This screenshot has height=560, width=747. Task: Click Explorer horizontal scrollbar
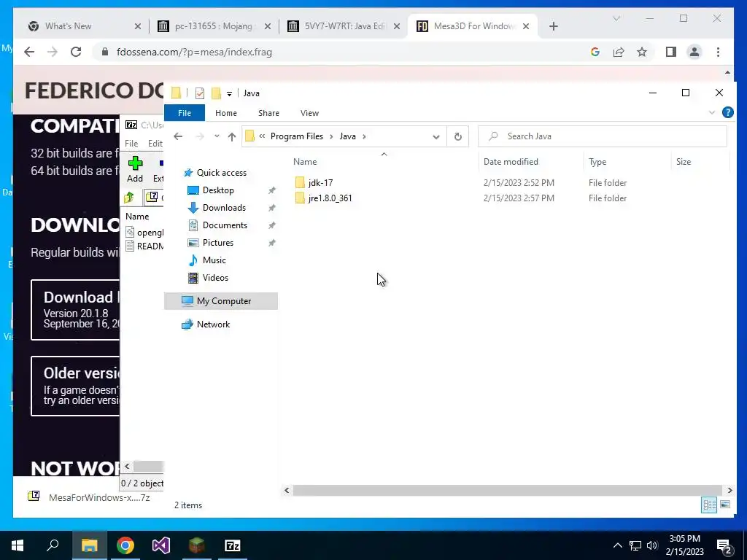(x=508, y=490)
